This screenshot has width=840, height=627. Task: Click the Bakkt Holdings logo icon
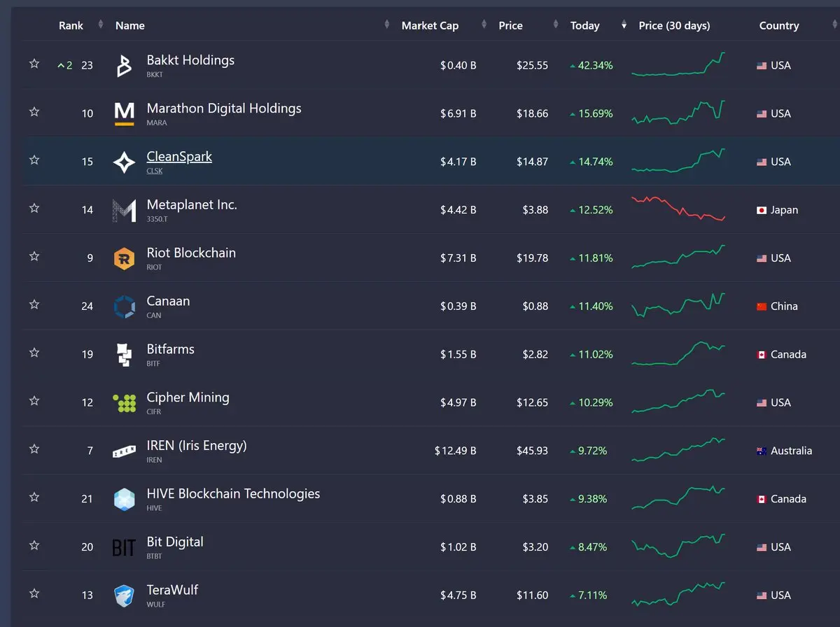tap(124, 65)
